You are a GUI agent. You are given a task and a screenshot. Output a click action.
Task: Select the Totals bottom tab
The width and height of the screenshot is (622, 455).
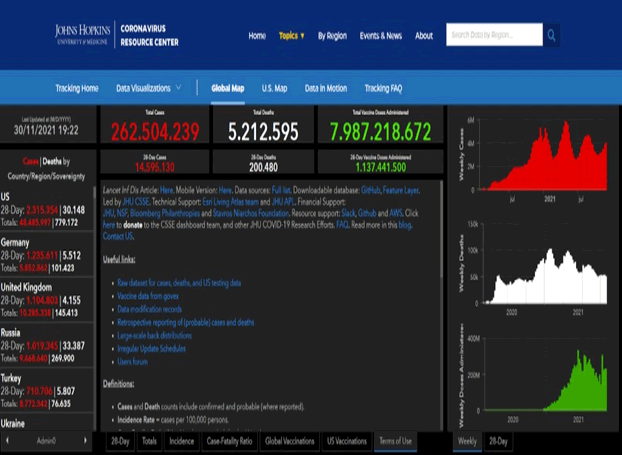150,441
